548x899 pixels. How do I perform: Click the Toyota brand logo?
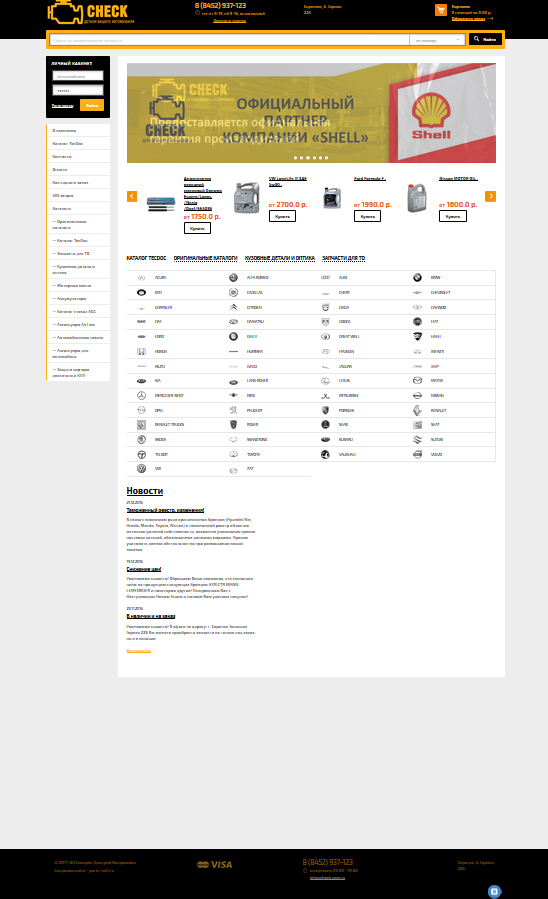[x=233, y=454]
